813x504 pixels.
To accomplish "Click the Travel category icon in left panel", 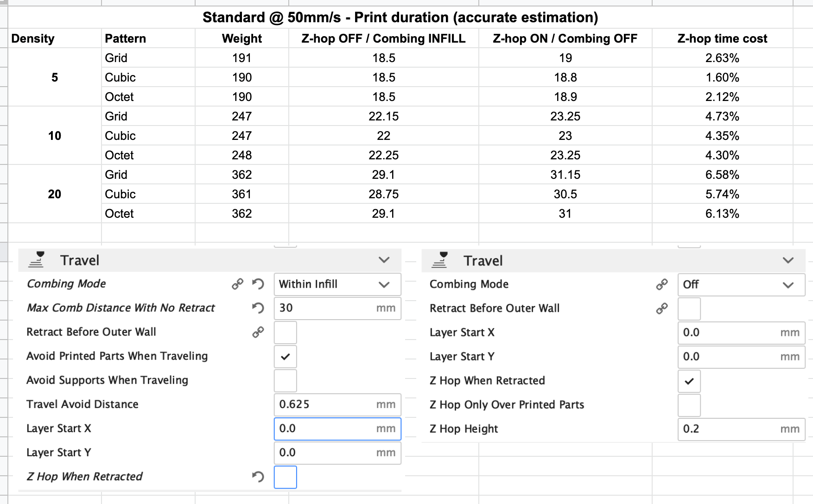I will 36,260.
